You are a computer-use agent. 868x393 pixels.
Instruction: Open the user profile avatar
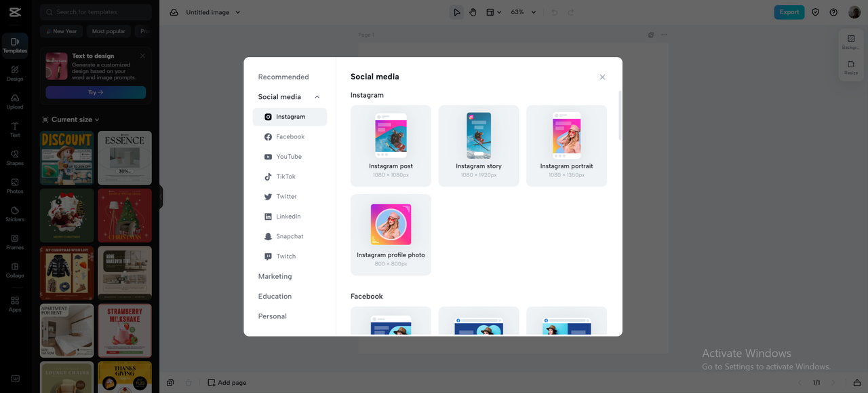pos(854,12)
